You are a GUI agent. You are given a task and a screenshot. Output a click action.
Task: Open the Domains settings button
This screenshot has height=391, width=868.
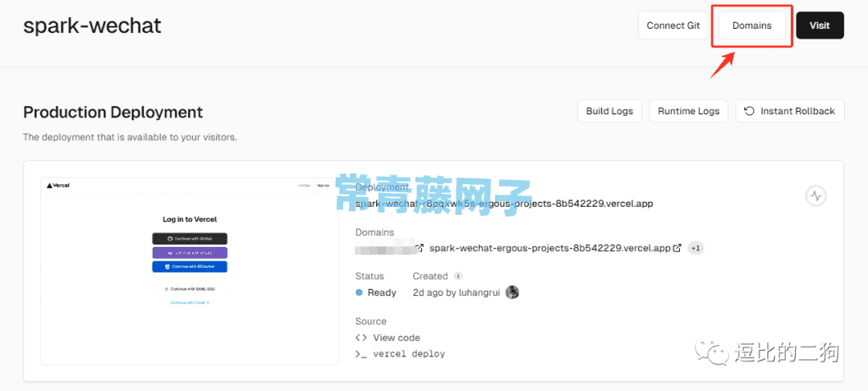coord(751,26)
